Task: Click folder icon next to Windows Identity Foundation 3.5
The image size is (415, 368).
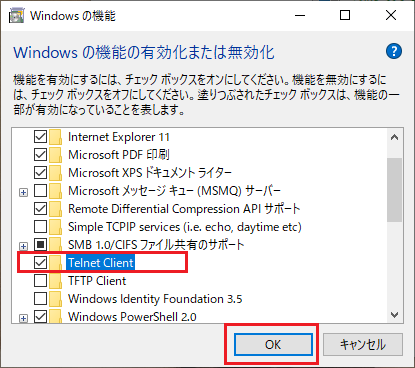Action: pyautogui.click(x=55, y=299)
